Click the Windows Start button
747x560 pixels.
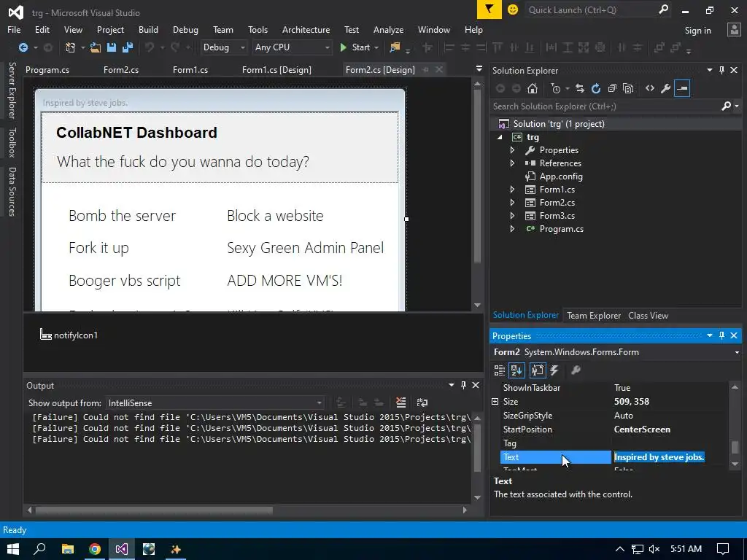point(13,549)
